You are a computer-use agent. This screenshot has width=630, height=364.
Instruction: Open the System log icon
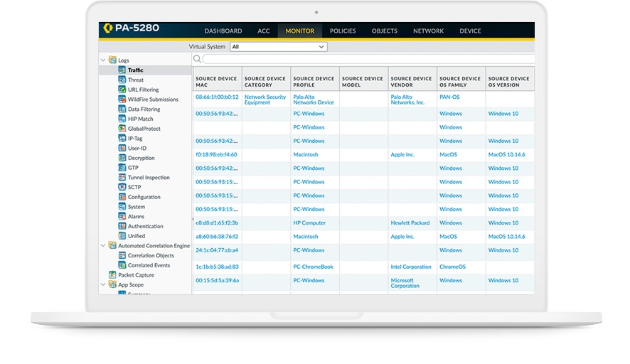pyautogui.click(x=122, y=206)
